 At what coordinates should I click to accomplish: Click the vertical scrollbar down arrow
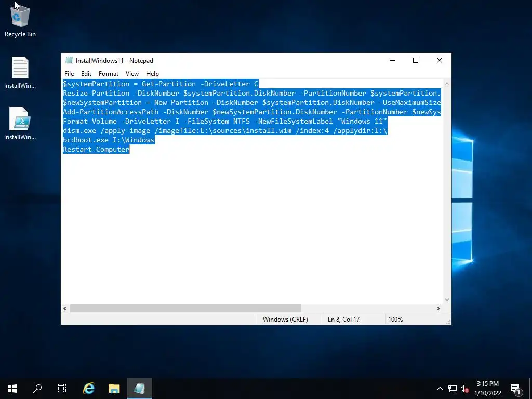click(x=447, y=300)
